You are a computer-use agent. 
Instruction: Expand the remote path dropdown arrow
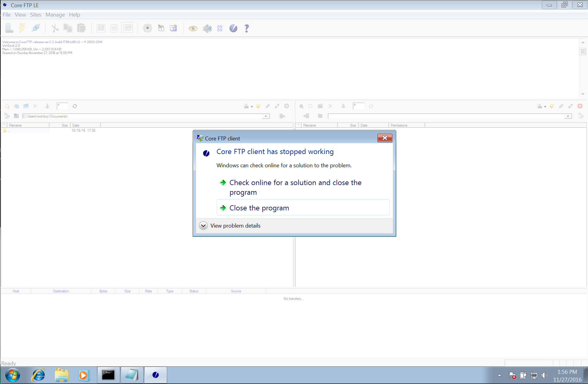pyautogui.click(x=568, y=116)
